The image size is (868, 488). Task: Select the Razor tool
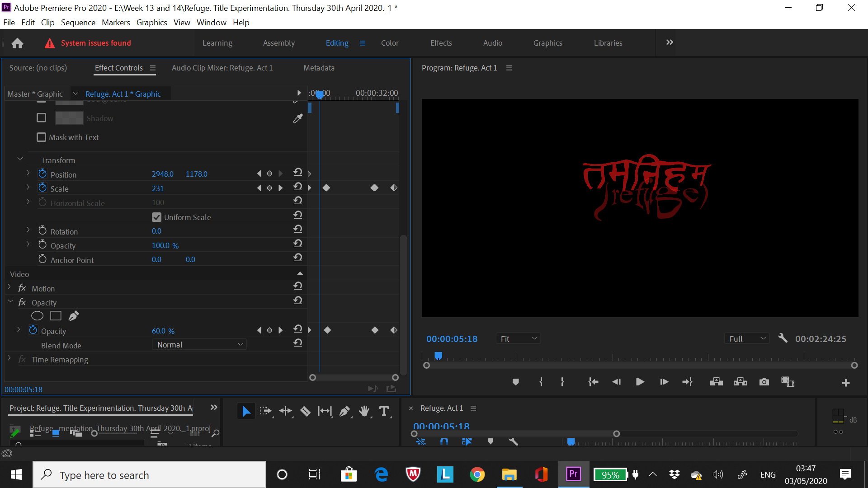(305, 411)
